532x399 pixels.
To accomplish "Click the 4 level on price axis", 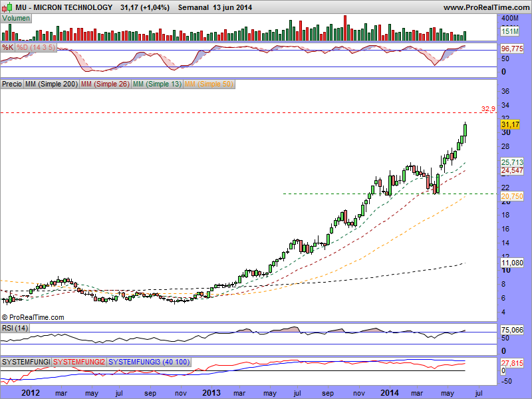I will [503, 312].
